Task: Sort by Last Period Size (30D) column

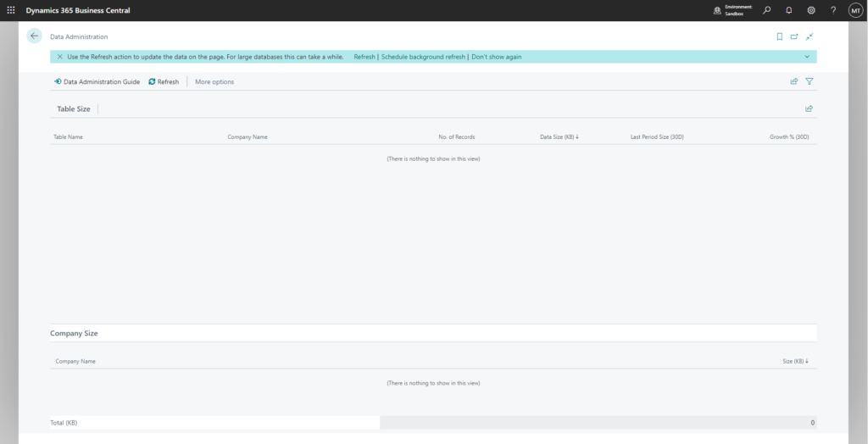Action: [x=657, y=136]
